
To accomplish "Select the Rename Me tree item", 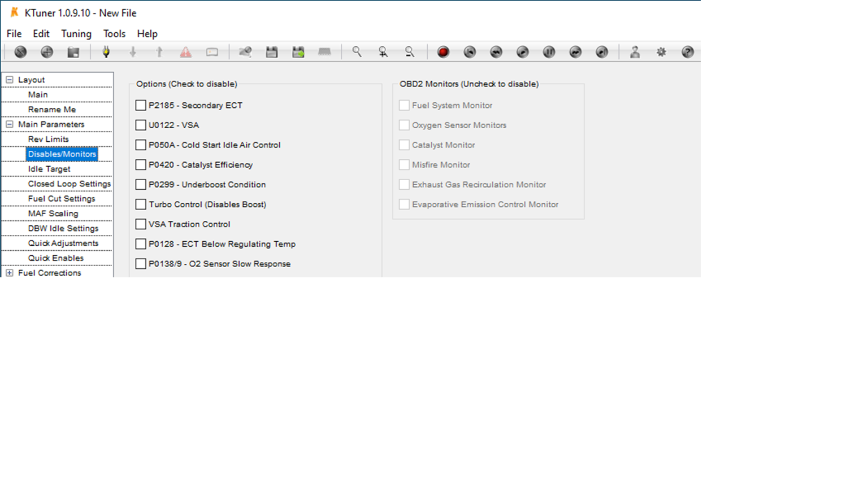I will 52,110.
